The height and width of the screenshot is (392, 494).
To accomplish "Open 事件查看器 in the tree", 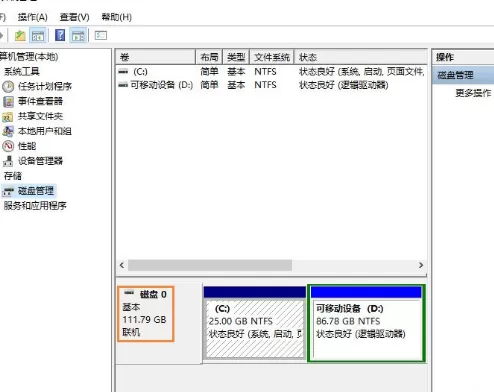I will 40,101.
